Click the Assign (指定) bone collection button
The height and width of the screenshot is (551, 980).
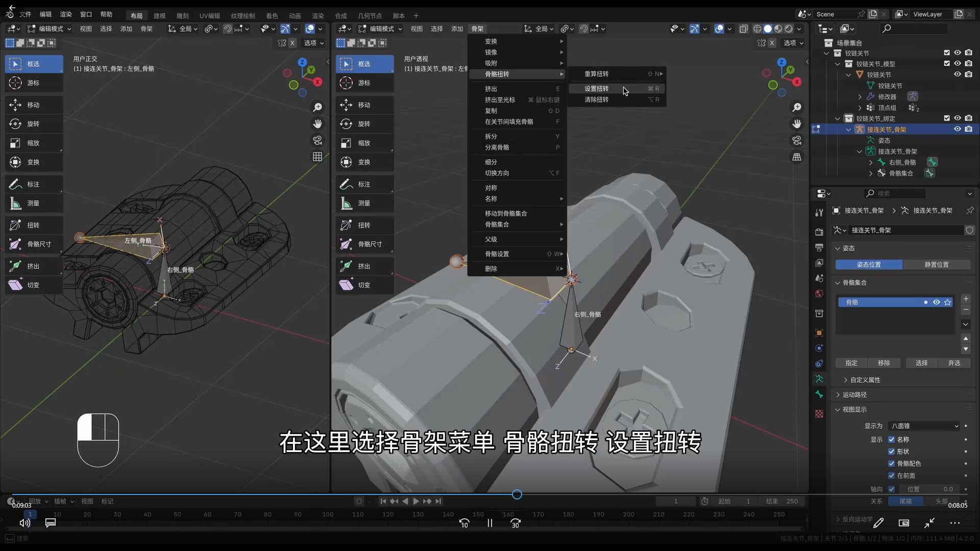(x=851, y=363)
